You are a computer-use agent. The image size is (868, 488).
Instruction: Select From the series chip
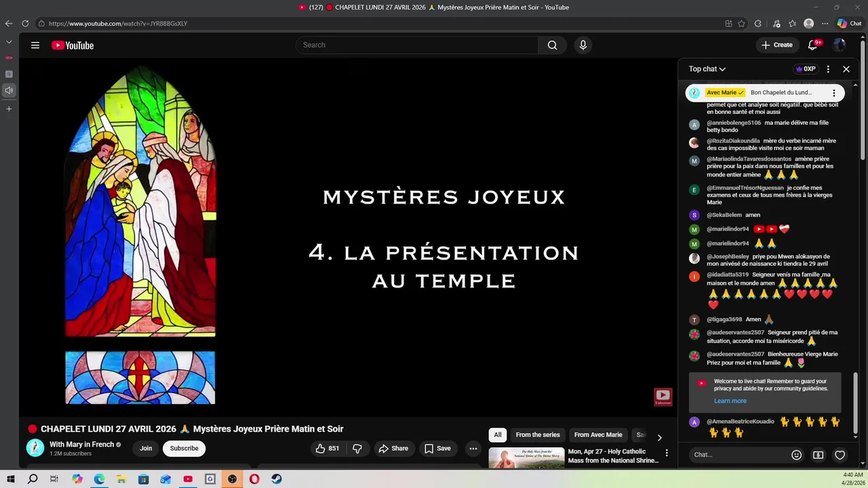pos(538,435)
